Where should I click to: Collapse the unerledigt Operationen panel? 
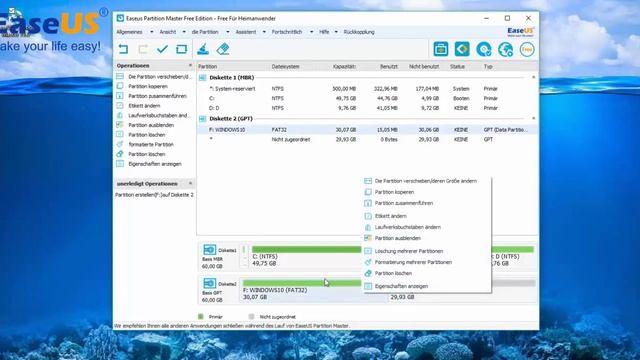coord(190,183)
